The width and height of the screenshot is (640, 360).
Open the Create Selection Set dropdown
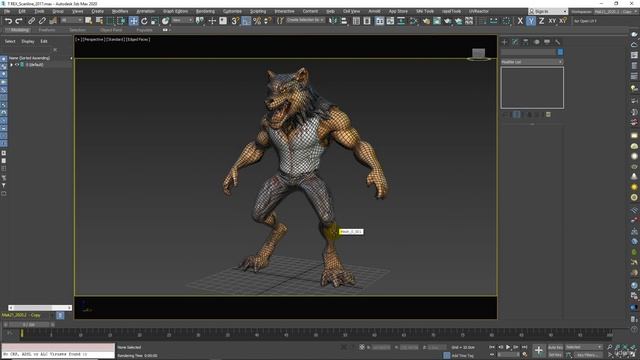[305, 20]
